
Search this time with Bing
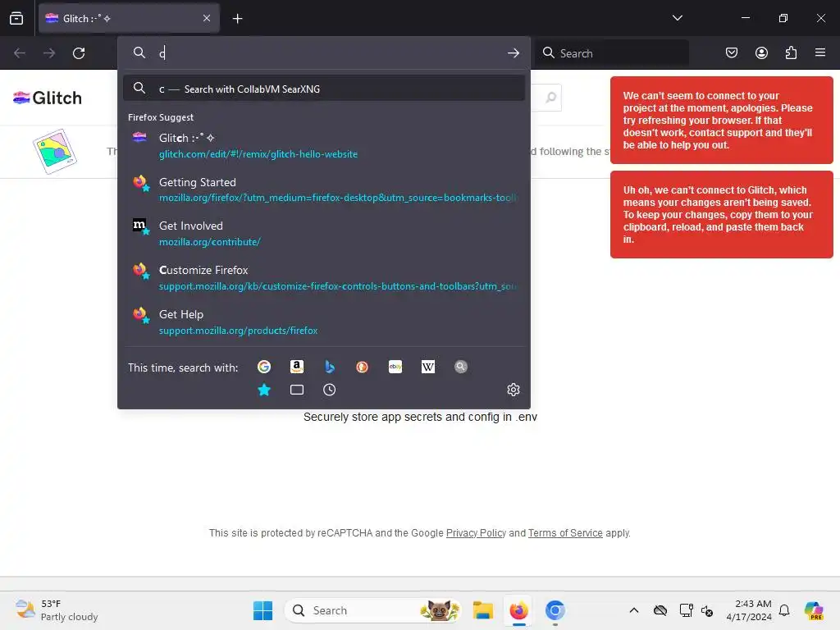click(x=330, y=367)
